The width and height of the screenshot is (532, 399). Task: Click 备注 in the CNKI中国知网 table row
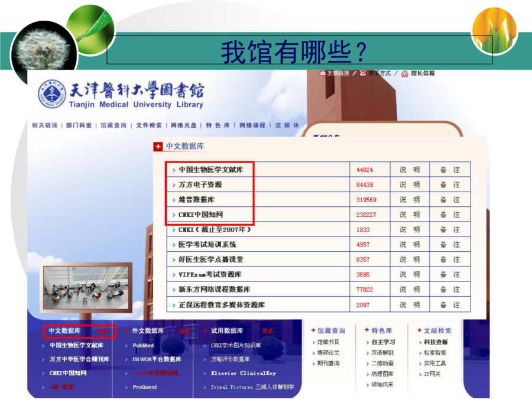click(x=450, y=215)
